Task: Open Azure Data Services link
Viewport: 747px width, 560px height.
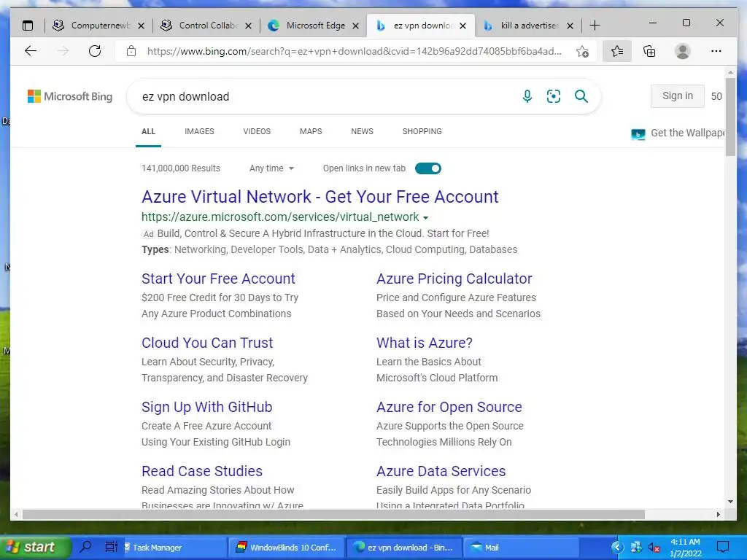Action: coord(441,471)
